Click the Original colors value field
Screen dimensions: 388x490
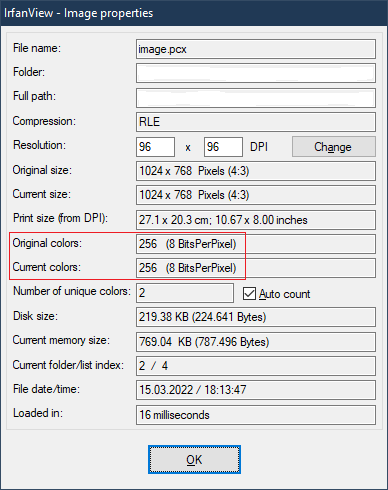point(256,244)
